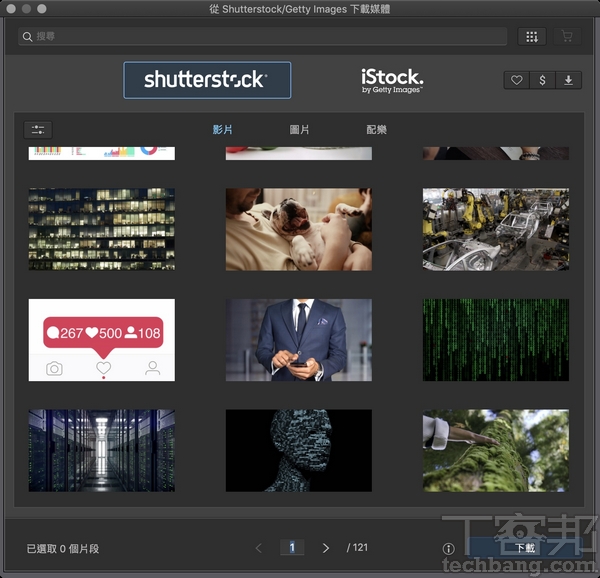Select the server room corridor clip
Viewport: 600px width, 578px height.
(x=102, y=450)
